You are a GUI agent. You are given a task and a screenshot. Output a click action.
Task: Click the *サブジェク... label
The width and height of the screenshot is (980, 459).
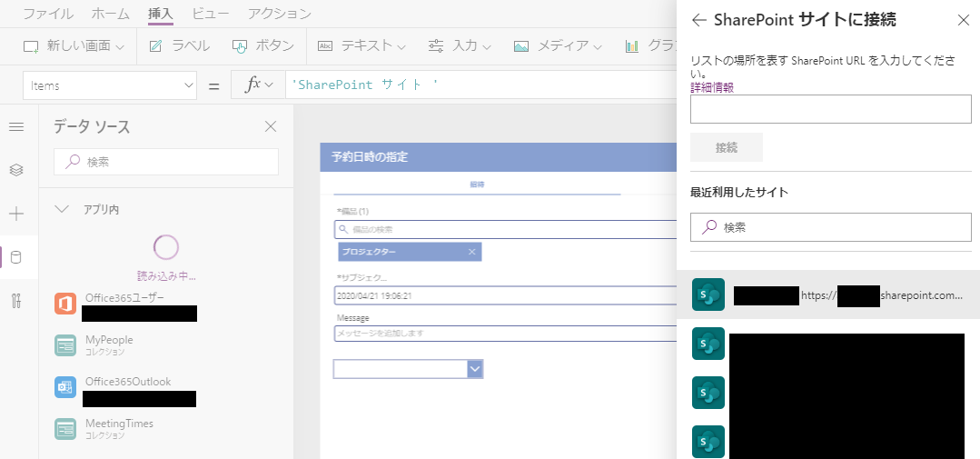(x=361, y=277)
